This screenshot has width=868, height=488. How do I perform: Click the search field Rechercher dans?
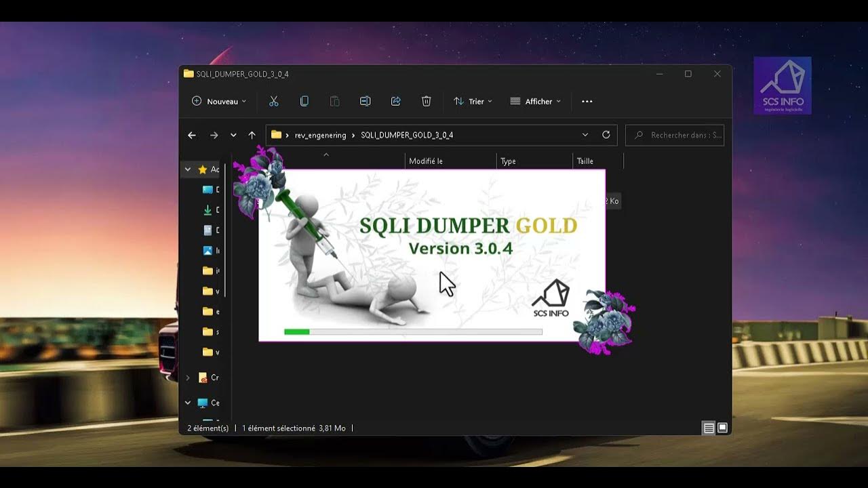(x=675, y=135)
